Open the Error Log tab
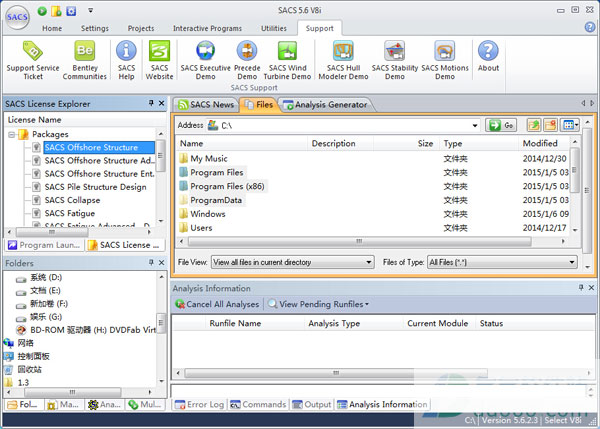600x429 pixels. pyautogui.click(x=199, y=404)
